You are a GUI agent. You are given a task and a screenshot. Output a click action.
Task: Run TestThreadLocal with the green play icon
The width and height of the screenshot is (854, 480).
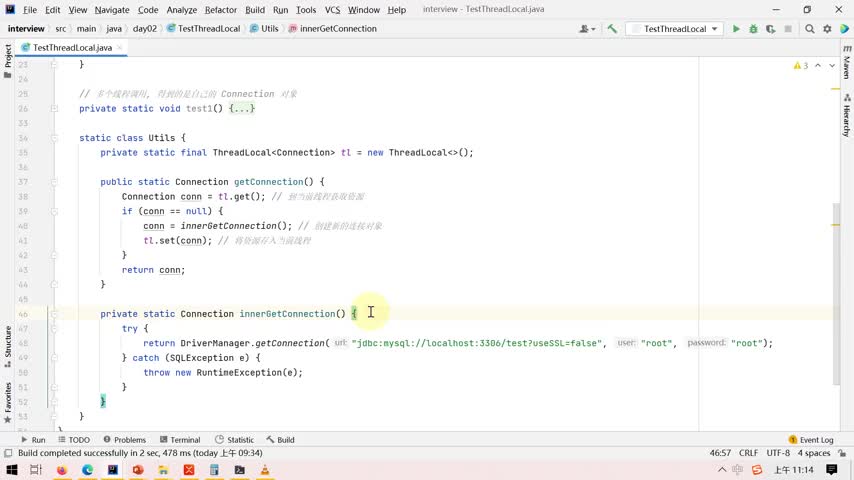click(x=736, y=29)
